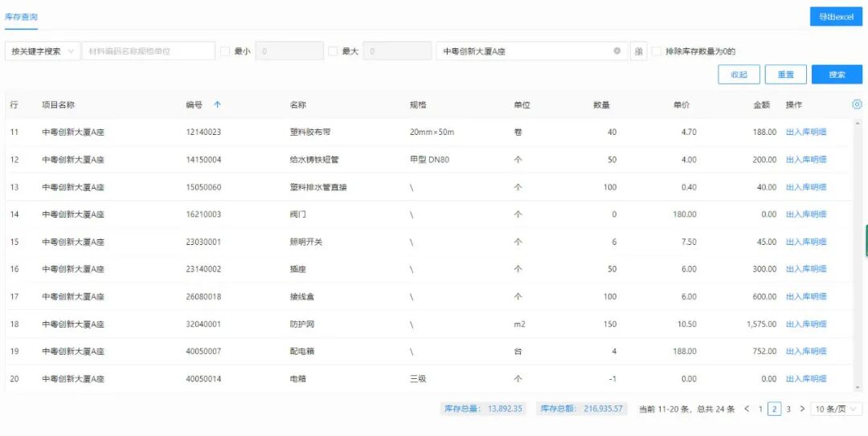Click the 三级 specification cell
Image resolution: width=868 pixels, height=436 pixels.
(x=418, y=379)
